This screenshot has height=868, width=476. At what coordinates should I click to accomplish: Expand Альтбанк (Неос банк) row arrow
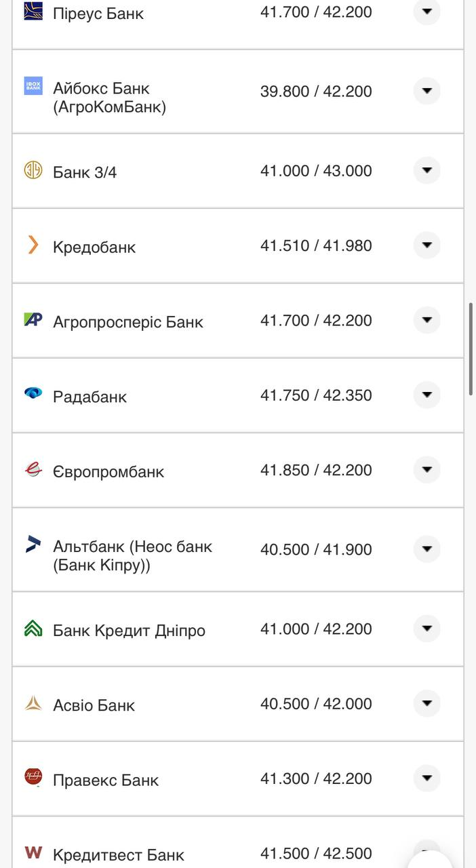click(x=427, y=549)
